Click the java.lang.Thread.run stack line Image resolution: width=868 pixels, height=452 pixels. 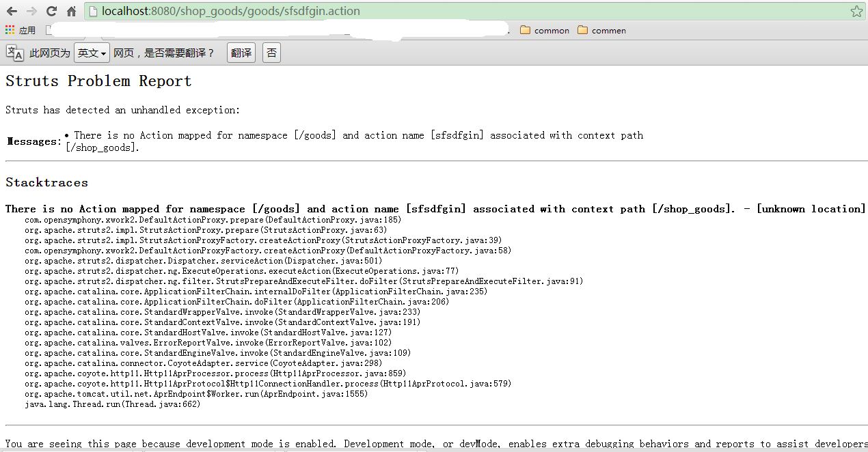[112, 404]
